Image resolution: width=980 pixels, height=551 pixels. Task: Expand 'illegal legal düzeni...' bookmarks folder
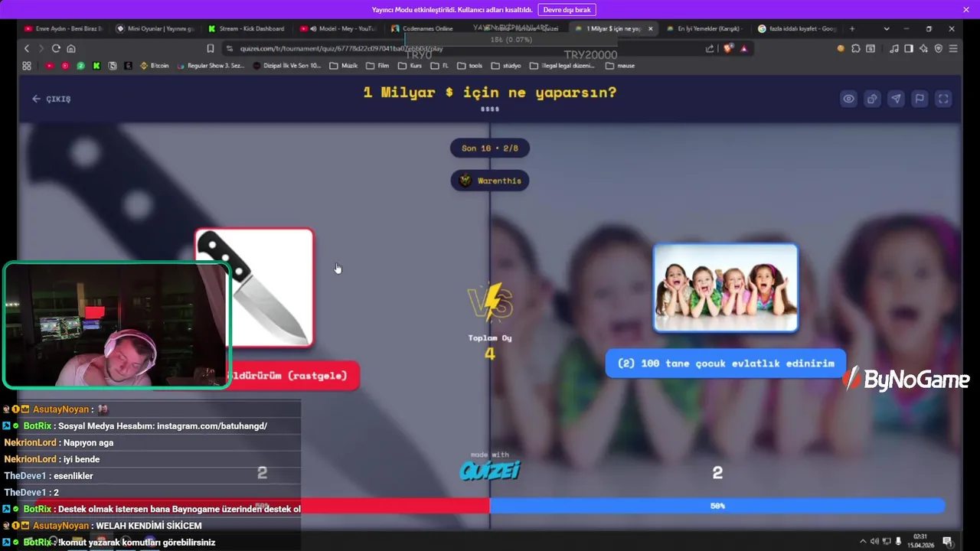562,66
